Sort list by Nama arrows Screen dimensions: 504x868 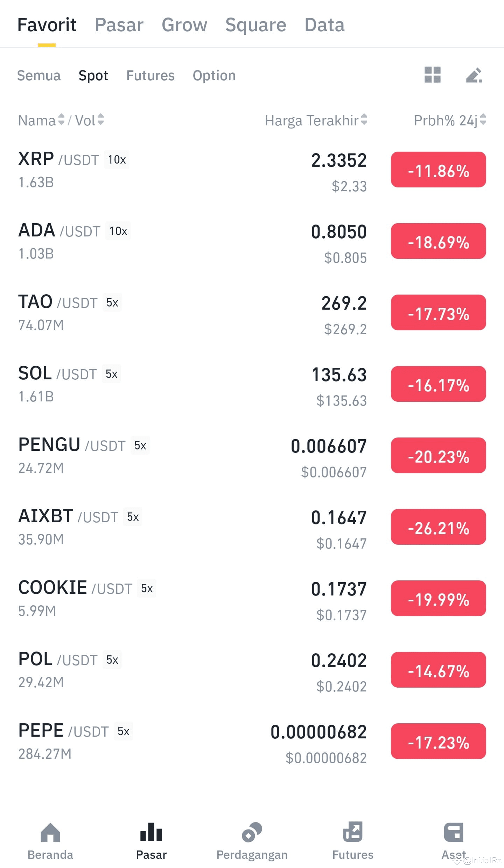click(x=61, y=119)
